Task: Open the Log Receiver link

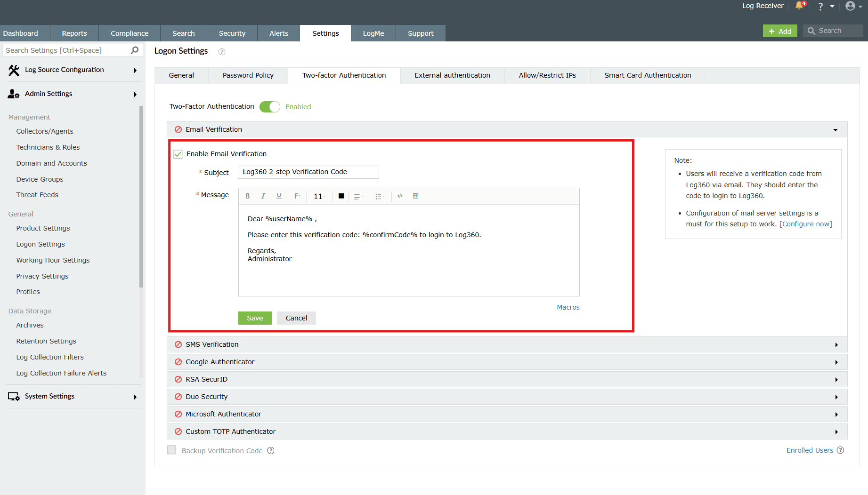Action: 763,6
